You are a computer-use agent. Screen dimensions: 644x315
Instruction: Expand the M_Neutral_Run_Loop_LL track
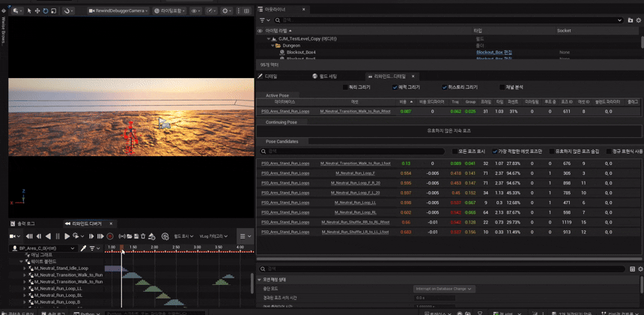pyautogui.click(x=25, y=289)
